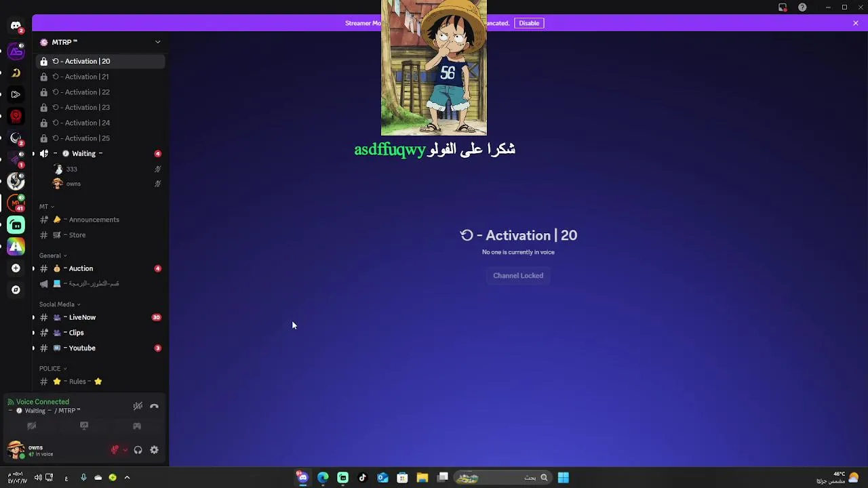Dismiss the Streamer Mode banner
The image size is (868, 488).
(856, 23)
